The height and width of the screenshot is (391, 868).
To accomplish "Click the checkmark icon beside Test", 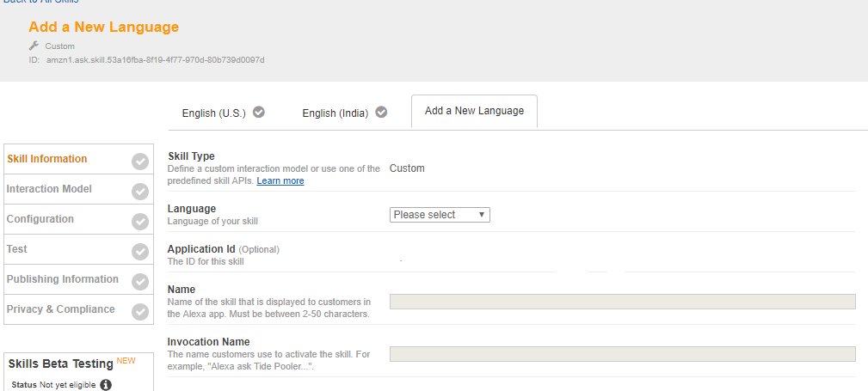I will [x=140, y=251].
